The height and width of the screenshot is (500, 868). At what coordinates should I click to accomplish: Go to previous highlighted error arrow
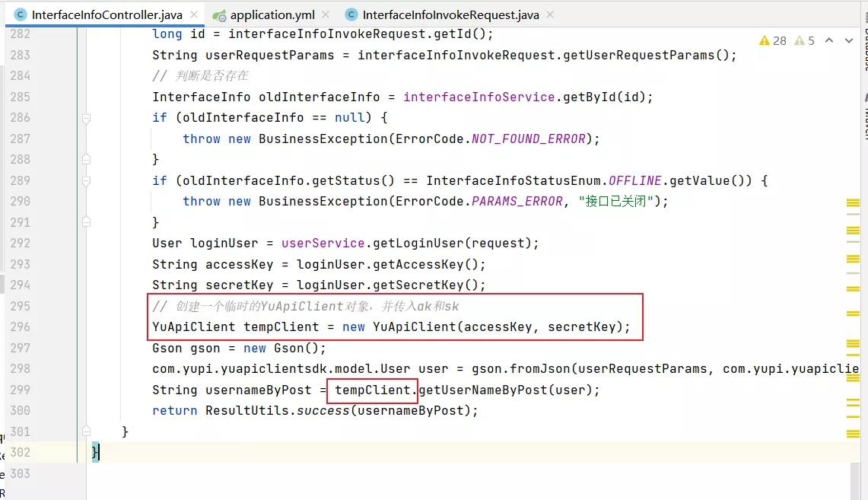click(829, 40)
